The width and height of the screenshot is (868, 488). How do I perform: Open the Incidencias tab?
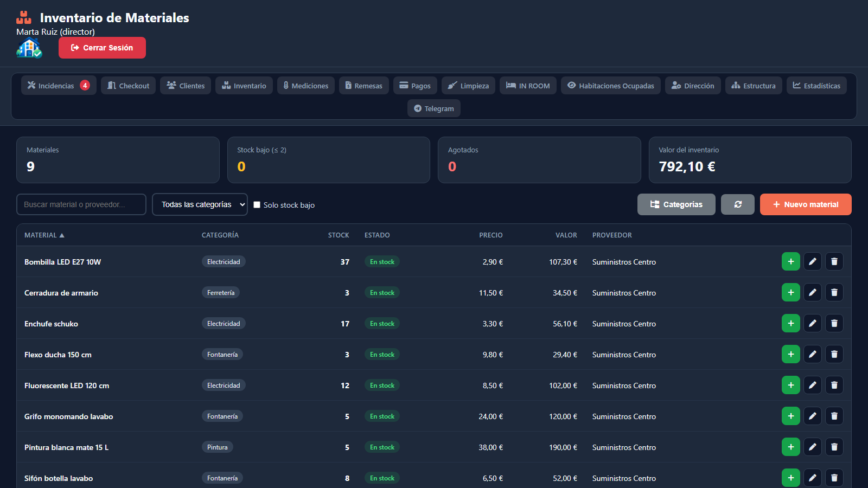59,86
